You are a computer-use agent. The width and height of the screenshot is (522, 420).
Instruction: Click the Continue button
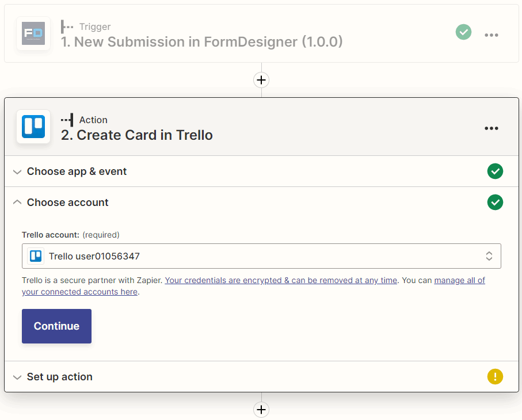tap(56, 326)
